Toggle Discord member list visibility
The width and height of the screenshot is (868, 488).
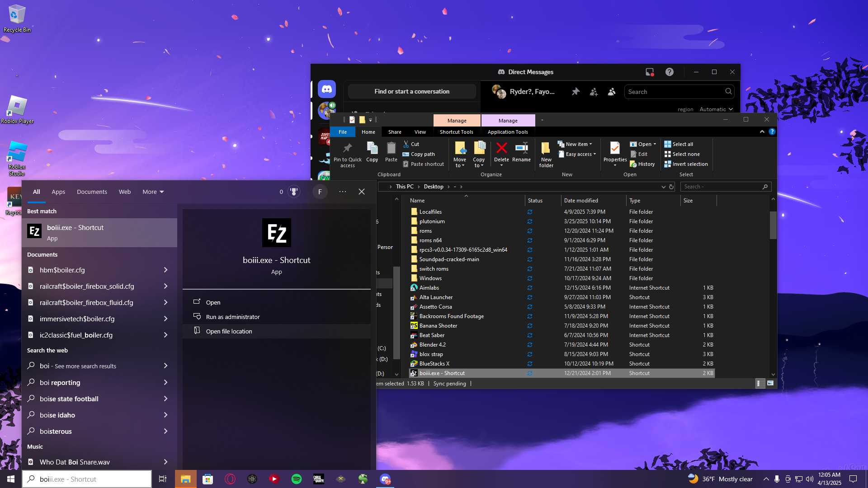click(x=612, y=92)
